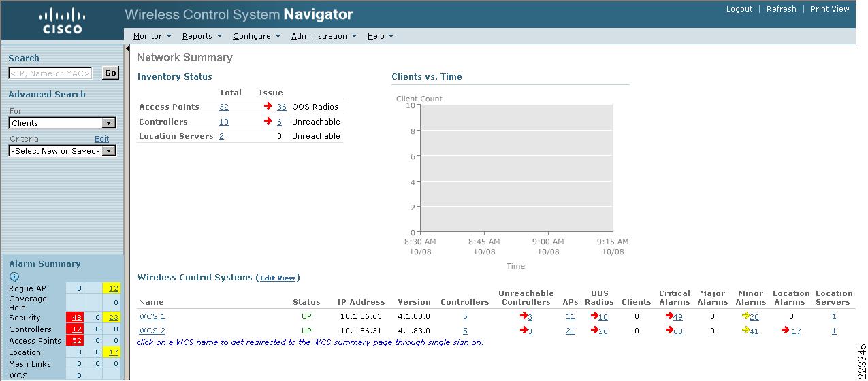Click Location yellow minor alarm 17
Viewport: 868px width, 381px height.
click(112, 352)
